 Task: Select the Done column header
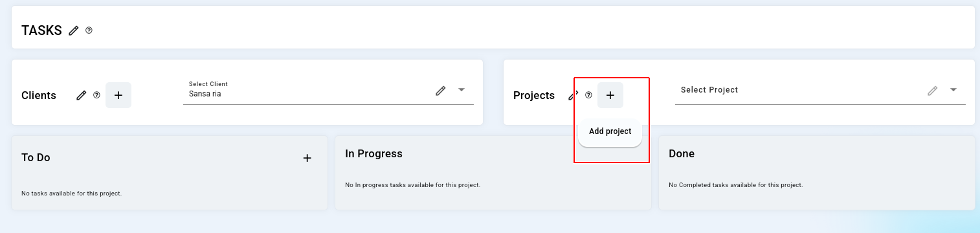(x=682, y=153)
